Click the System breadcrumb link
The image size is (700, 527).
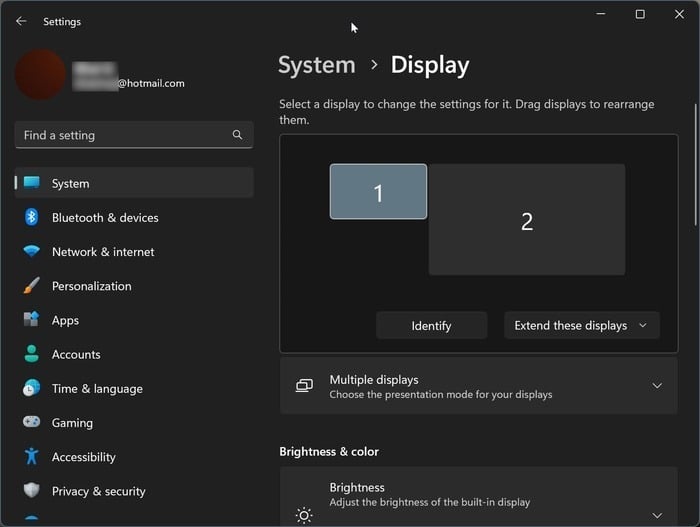tap(317, 65)
